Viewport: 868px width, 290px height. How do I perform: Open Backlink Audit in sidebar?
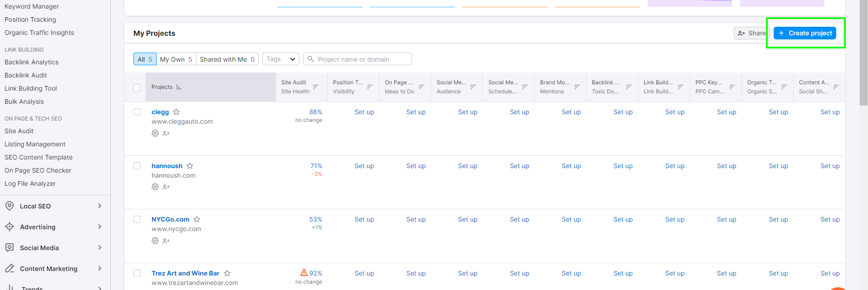click(x=26, y=75)
